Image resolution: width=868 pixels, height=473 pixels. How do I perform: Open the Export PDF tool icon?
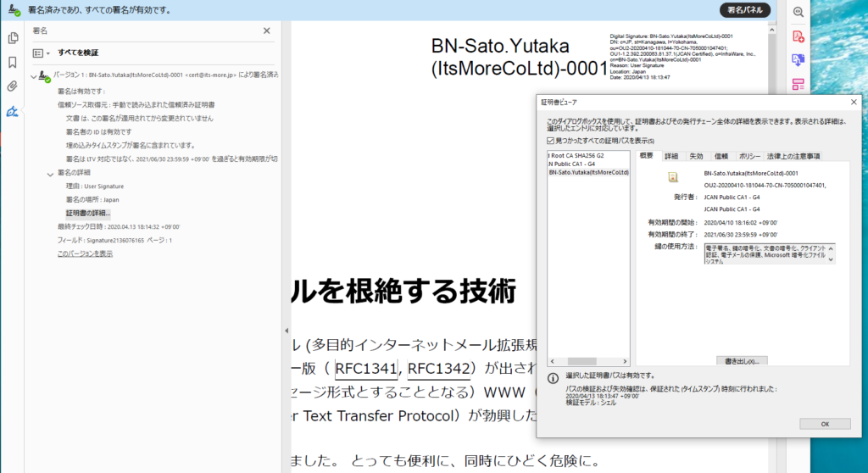point(798,60)
